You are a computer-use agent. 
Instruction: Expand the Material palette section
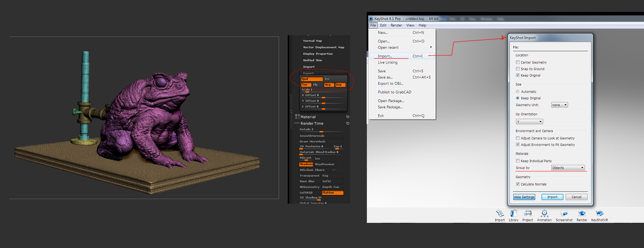[x=308, y=117]
